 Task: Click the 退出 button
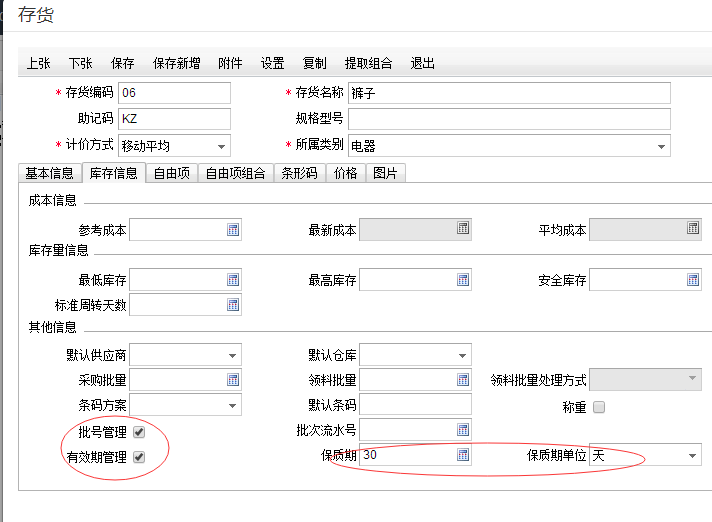click(423, 63)
